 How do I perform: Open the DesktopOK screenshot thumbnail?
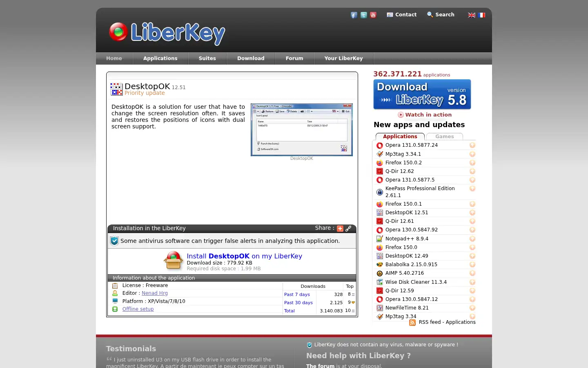(x=302, y=130)
